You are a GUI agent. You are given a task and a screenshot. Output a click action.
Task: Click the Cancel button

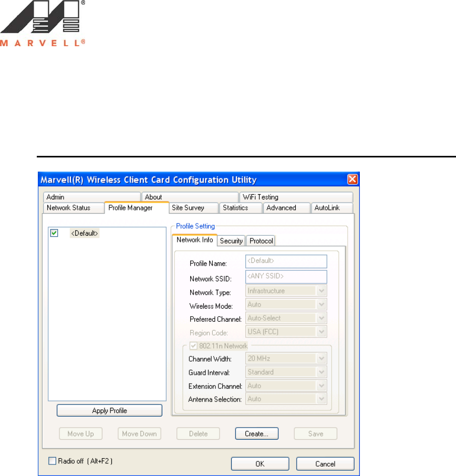click(x=325, y=464)
